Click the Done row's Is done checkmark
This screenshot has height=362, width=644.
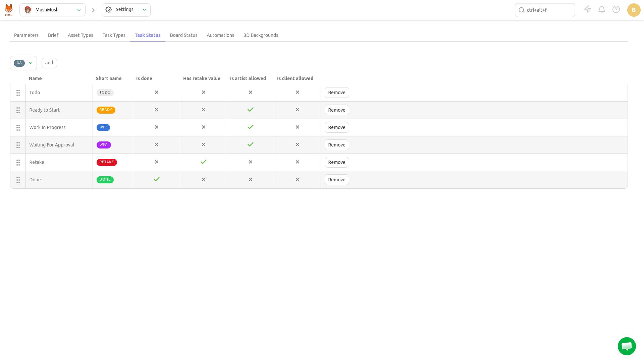click(157, 179)
